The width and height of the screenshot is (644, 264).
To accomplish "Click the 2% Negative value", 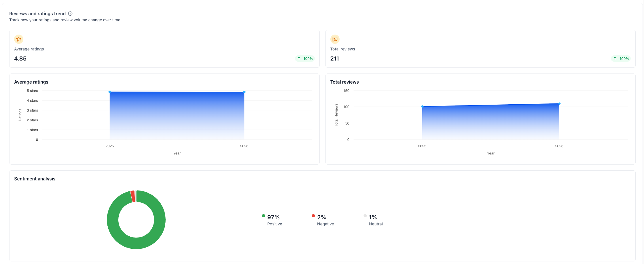I will tap(322, 217).
